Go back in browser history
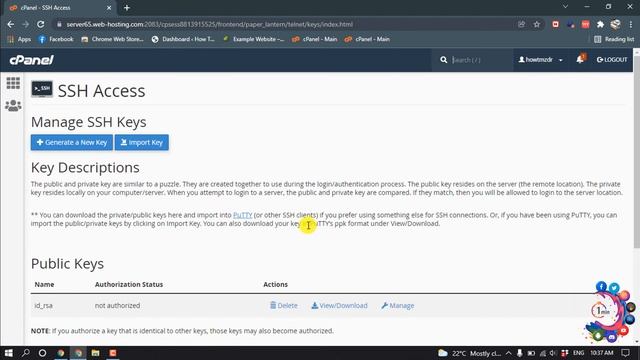640x360 pixels. pyautogui.click(x=11, y=24)
